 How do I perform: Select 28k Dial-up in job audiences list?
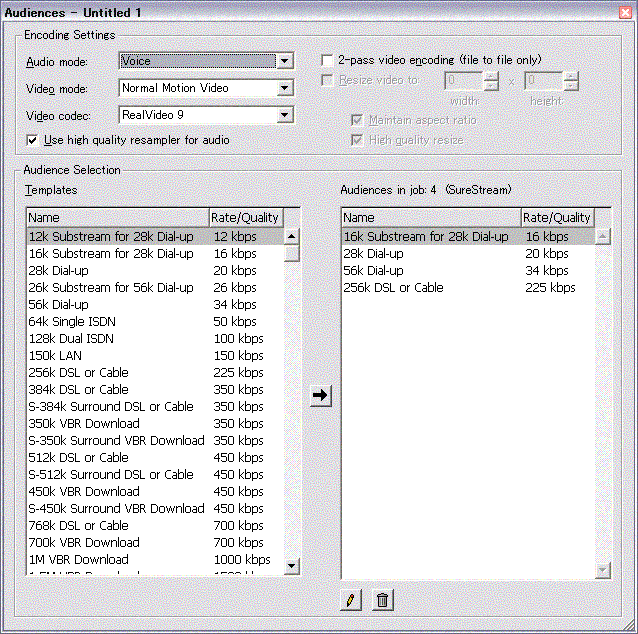pyautogui.click(x=374, y=253)
